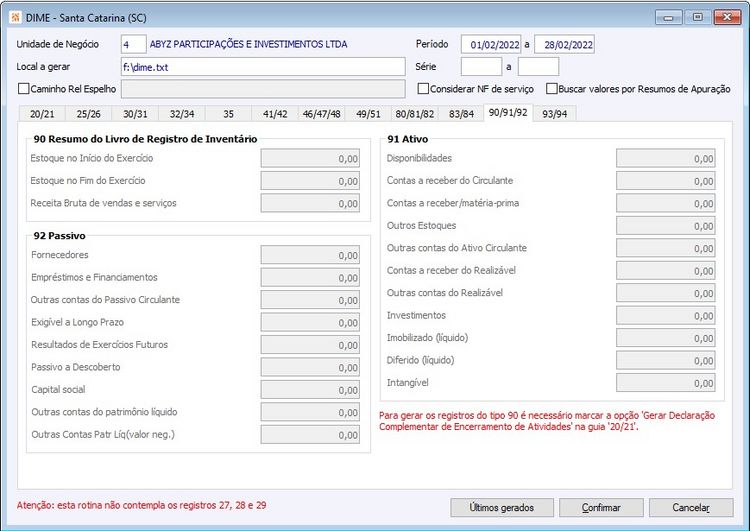Click the Investimentos value field

click(x=666, y=316)
